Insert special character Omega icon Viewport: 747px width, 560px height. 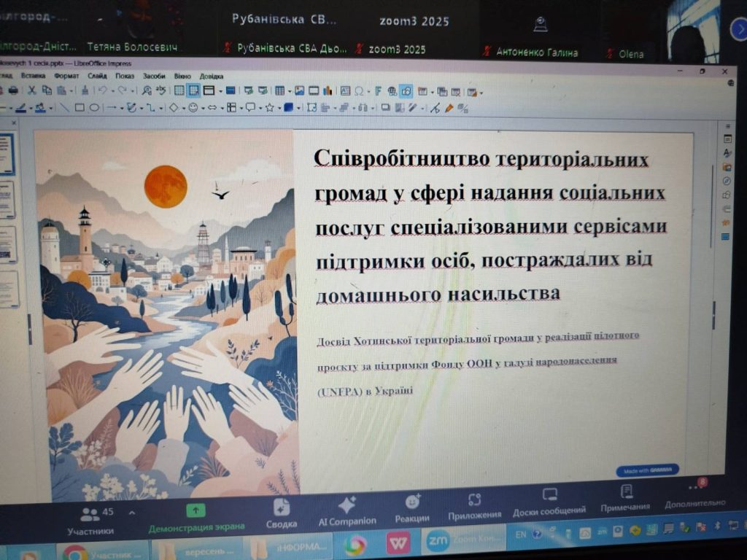click(x=359, y=91)
